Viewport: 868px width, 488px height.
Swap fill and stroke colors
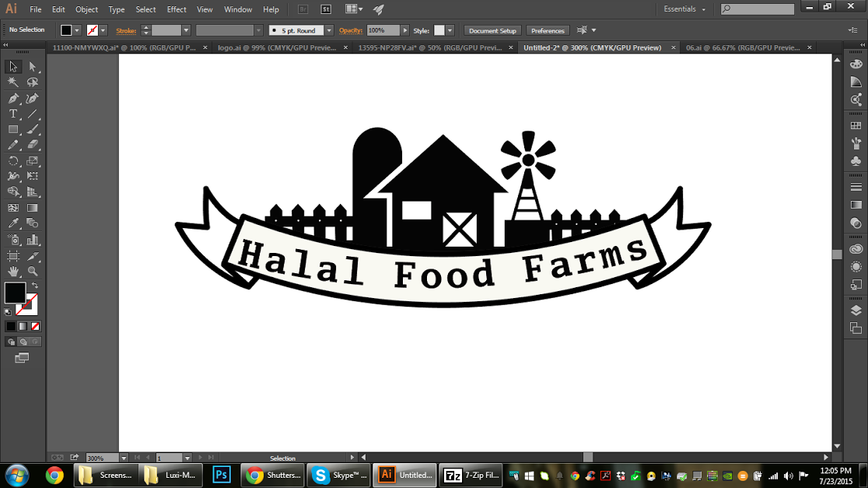click(x=34, y=286)
